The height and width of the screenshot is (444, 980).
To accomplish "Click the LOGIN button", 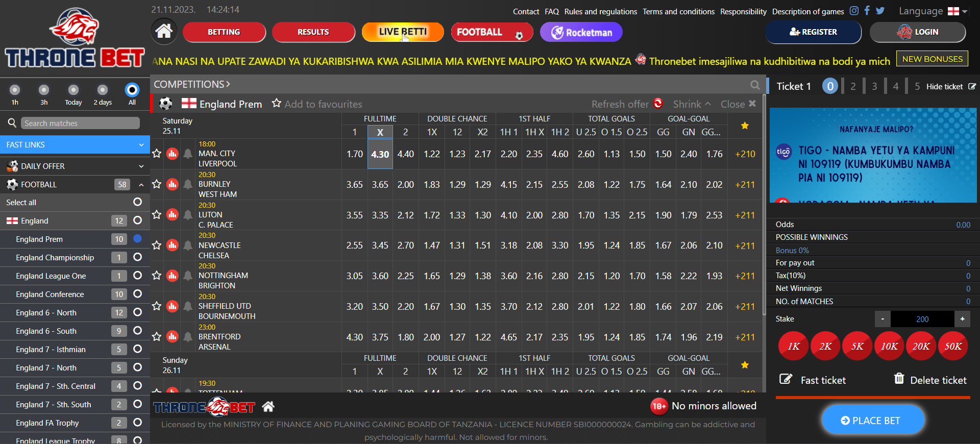I will tap(918, 32).
